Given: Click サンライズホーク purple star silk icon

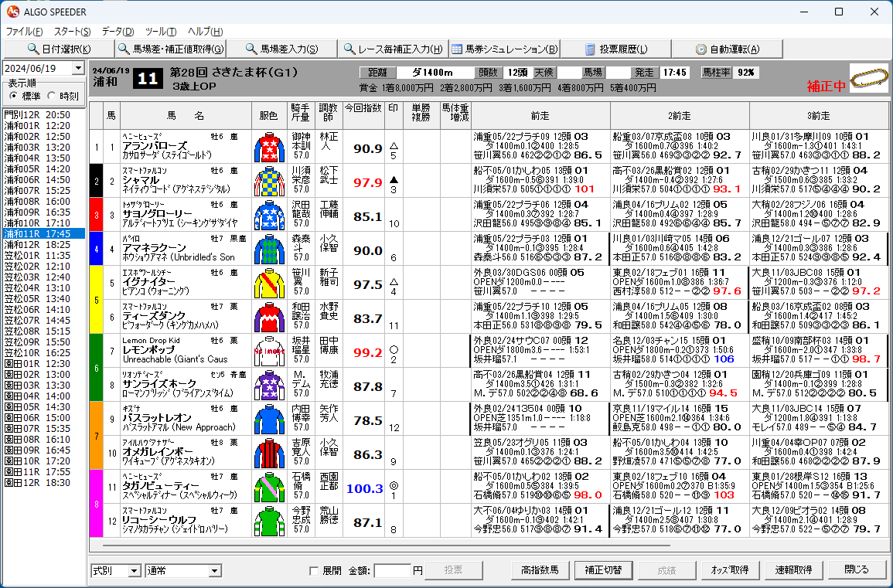Looking at the screenshot, I should point(269,386).
